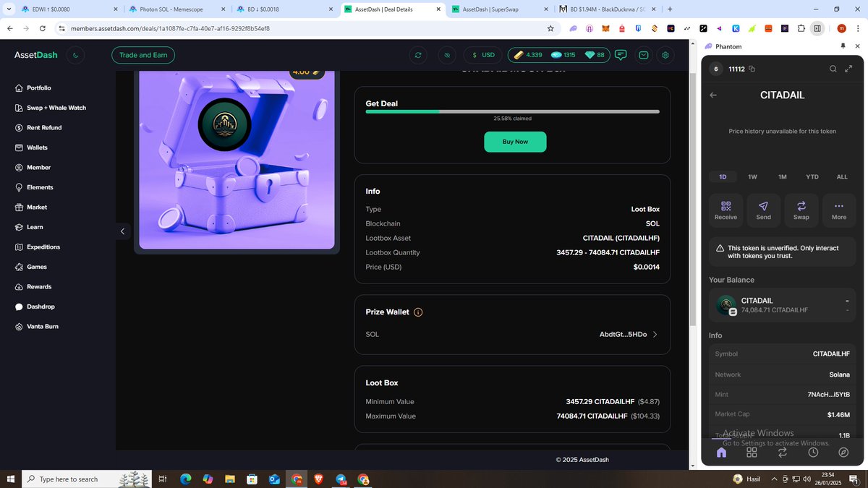Select Expeditions sidebar item

[38, 247]
